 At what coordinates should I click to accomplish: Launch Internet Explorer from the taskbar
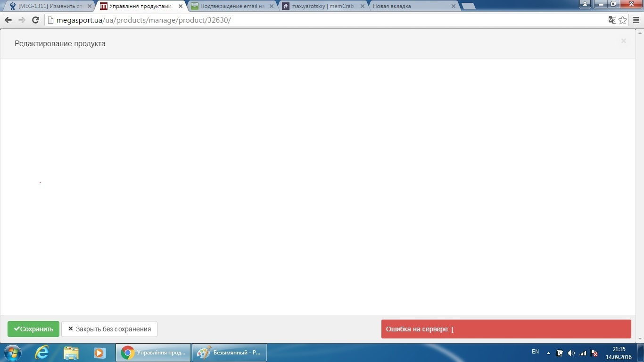pyautogui.click(x=42, y=353)
